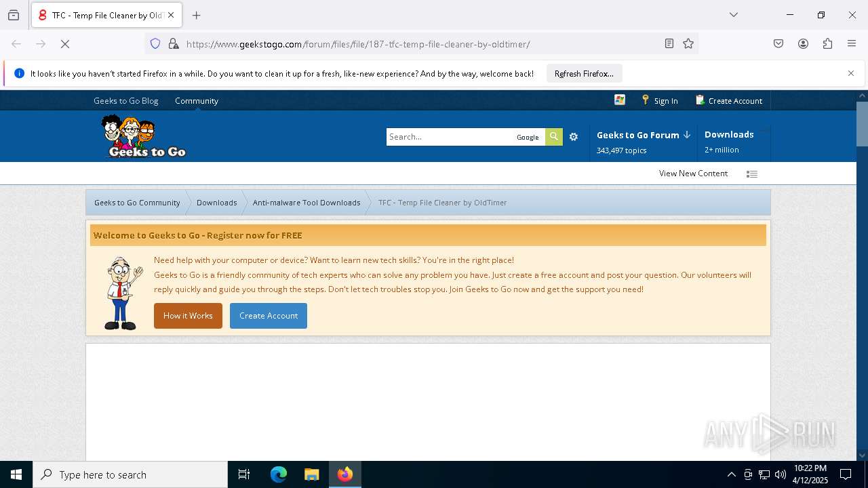
Task: Click the Windows Live sign-in icon
Action: coord(620,100)
